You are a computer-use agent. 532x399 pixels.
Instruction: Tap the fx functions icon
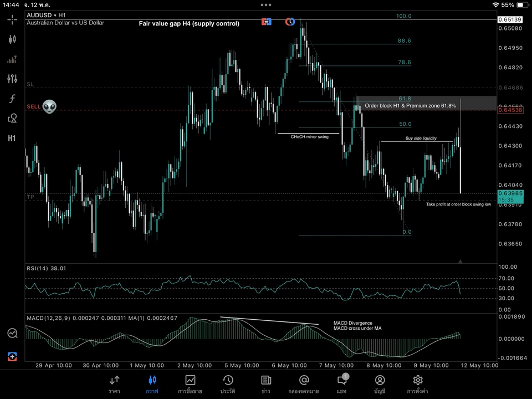tap(12, 98)
